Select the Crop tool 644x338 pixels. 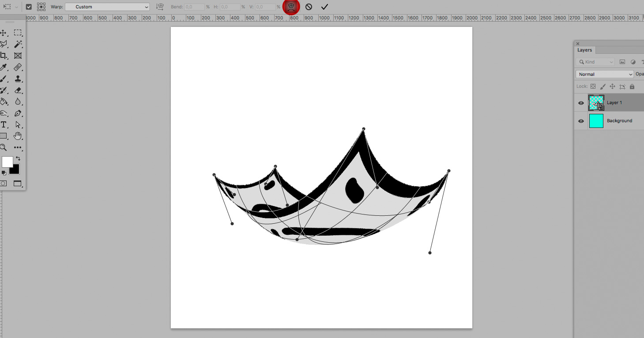tap(3, 56)
